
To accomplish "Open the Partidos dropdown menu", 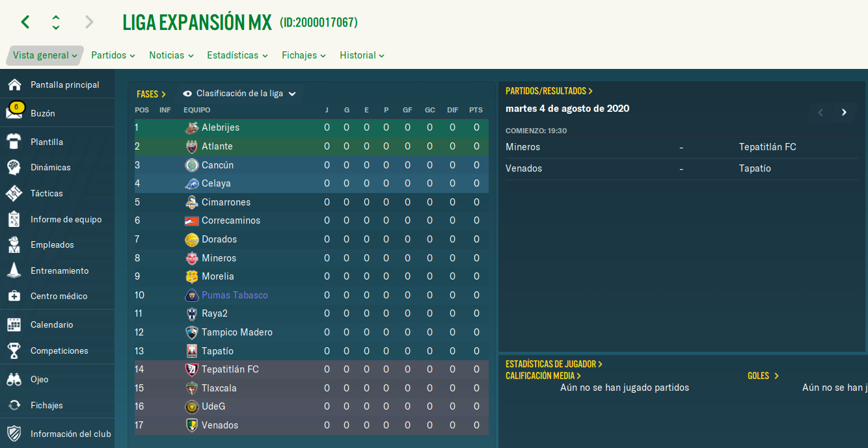I will pyautogui.click(x=113, y=55).
